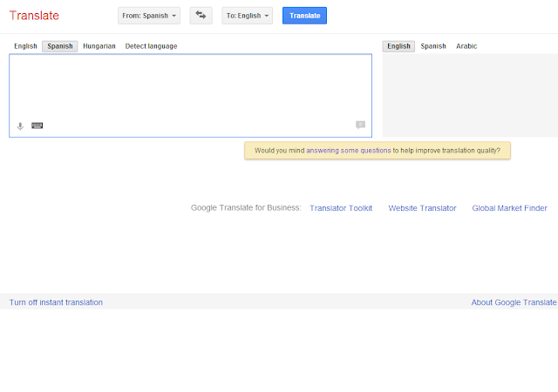
Task: Open the To: English dropdown
Action: [248, 16]
